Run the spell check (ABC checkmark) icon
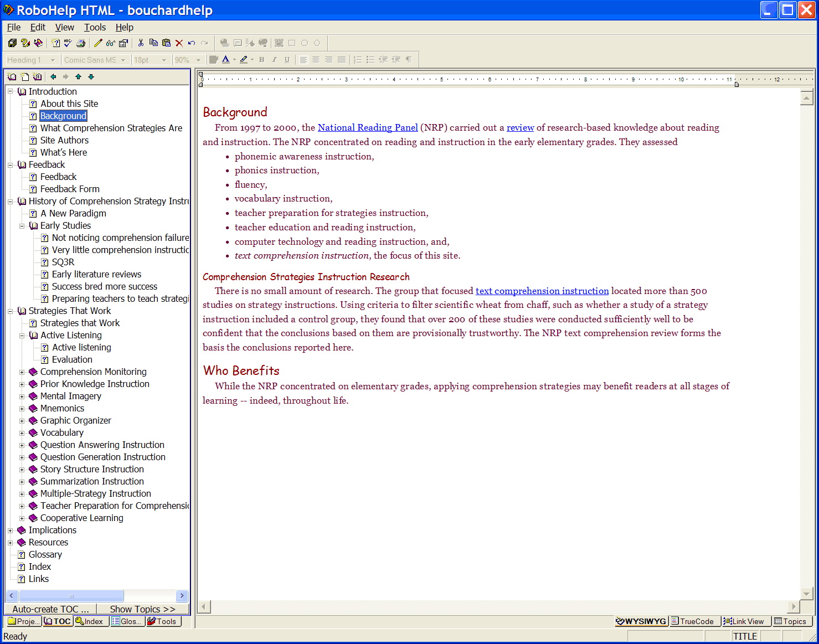 pyautogui.click(x=68, y=43)
